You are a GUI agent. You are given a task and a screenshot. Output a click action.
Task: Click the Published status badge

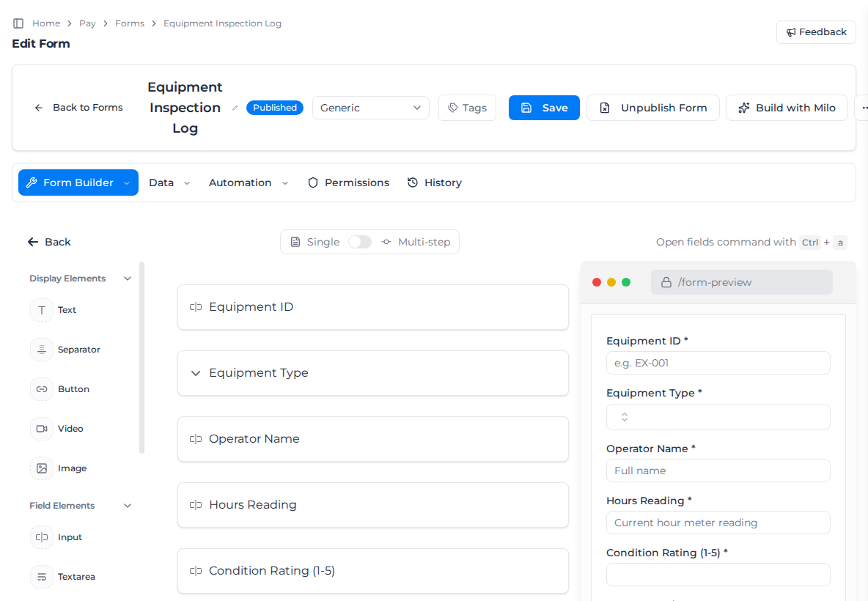click(275, 108)
